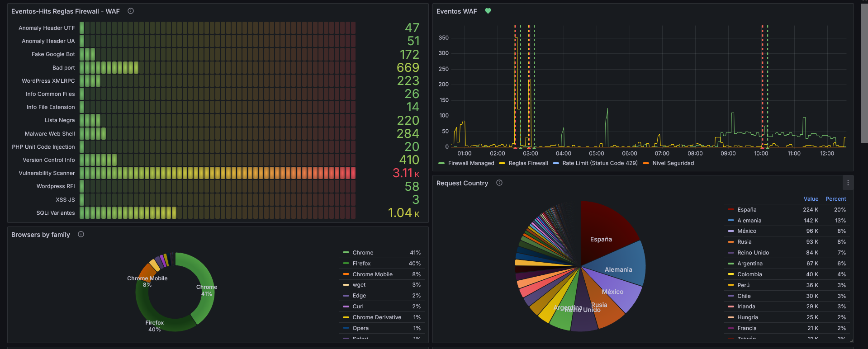This screenshot has height=349, width=868.
Task: Open the Request Country panel title menu
Action: point(462,183)
